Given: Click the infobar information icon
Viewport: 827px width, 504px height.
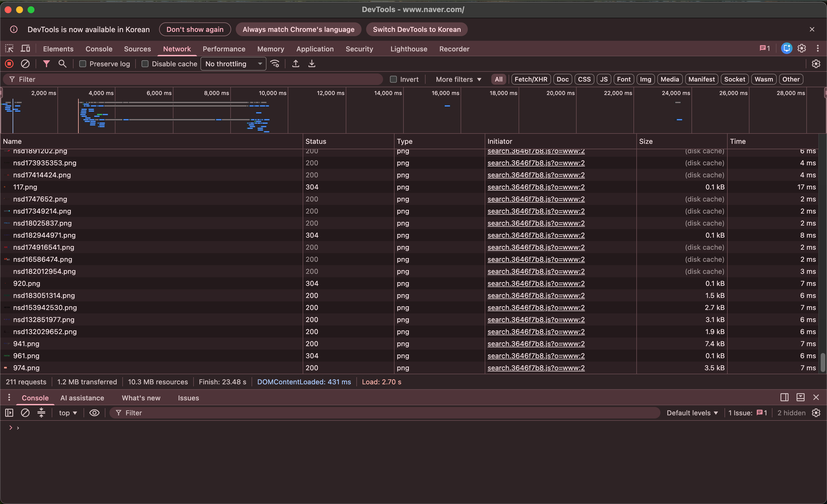Looking at the screenshot, I should point(14,30).
